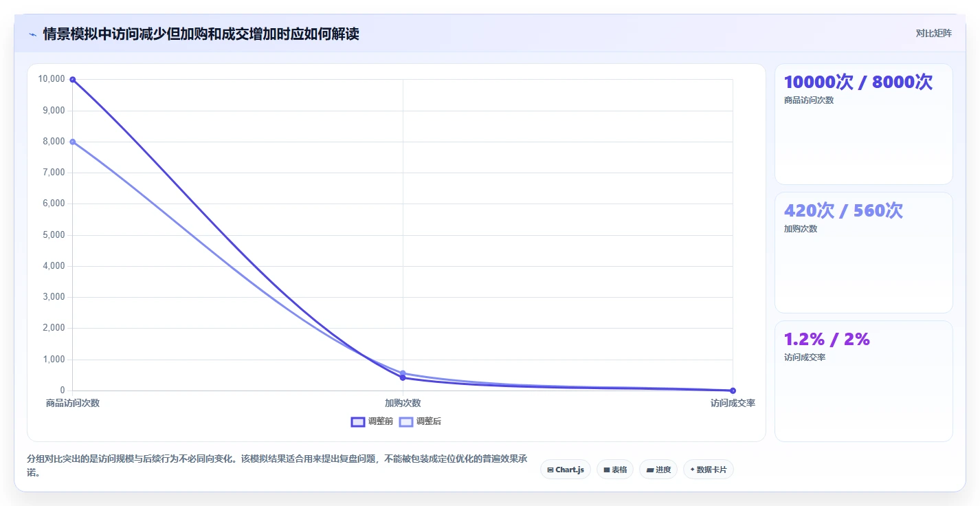Select the Chart.js tag chip
Viewport: 980px width, 506px height.
point(565,470)
